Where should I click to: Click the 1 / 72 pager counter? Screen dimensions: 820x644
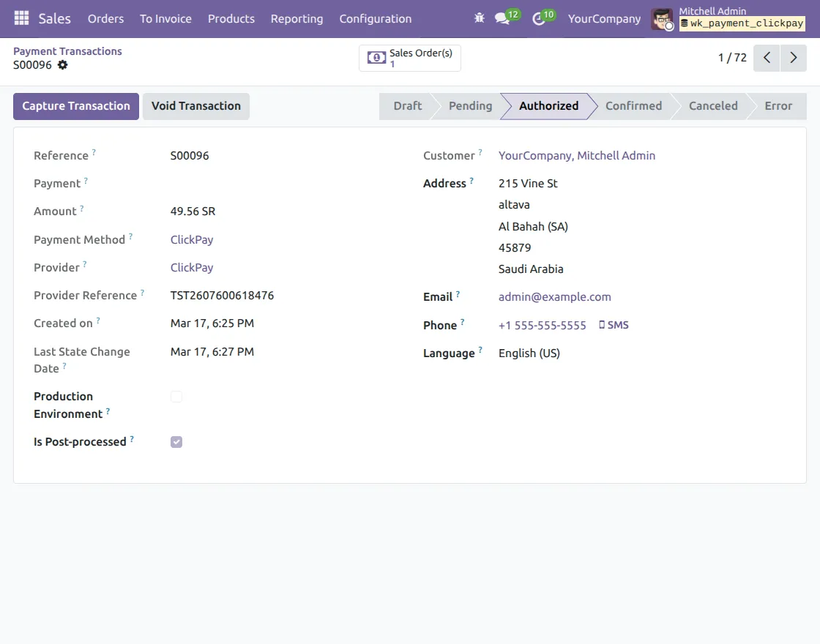click(x=732, y=58)
